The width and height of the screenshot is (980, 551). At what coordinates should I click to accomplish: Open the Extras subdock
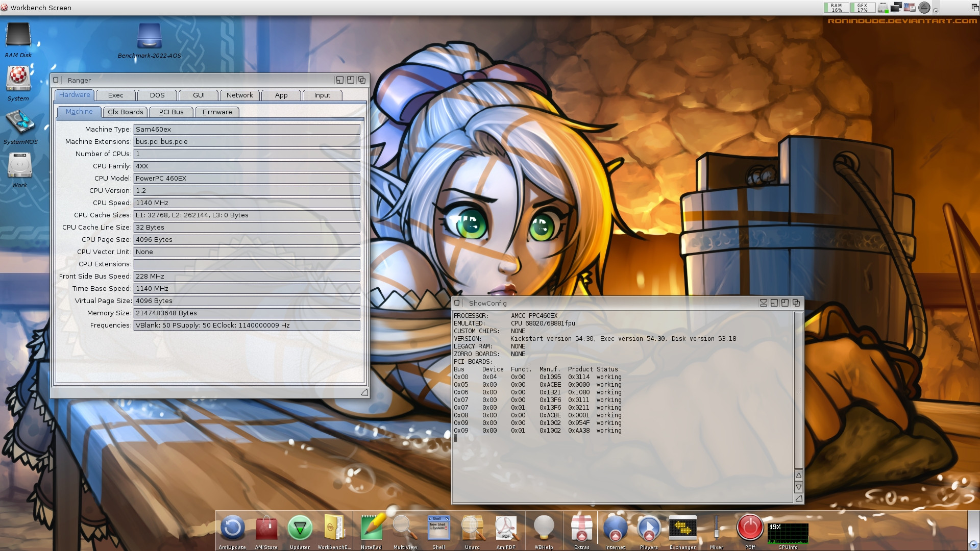(581, 528)
